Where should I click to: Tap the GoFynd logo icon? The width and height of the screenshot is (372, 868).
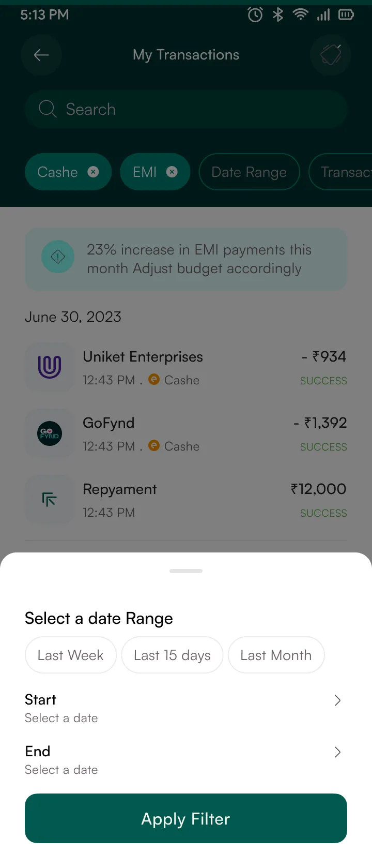[x=50, y=433]
